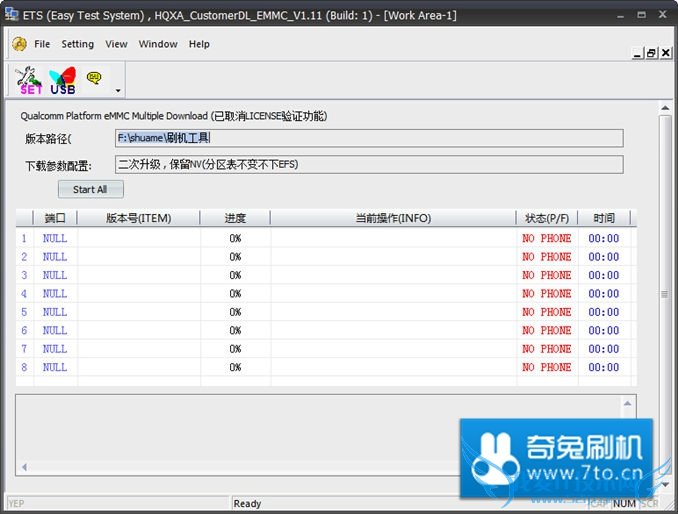678x514 pixels.
Task: Click NO PHONE status in row 3
Action: [x=547, y=275]
